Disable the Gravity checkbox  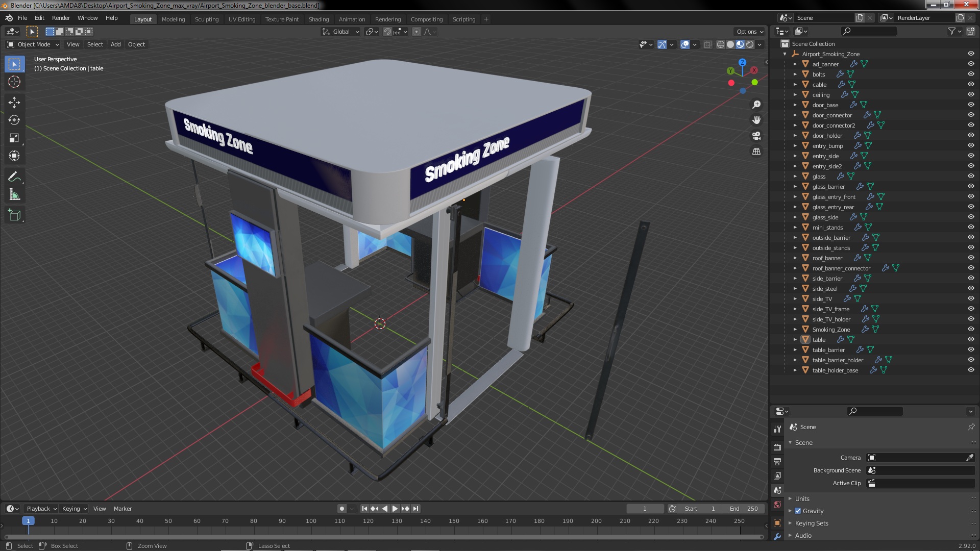(798, 511)
